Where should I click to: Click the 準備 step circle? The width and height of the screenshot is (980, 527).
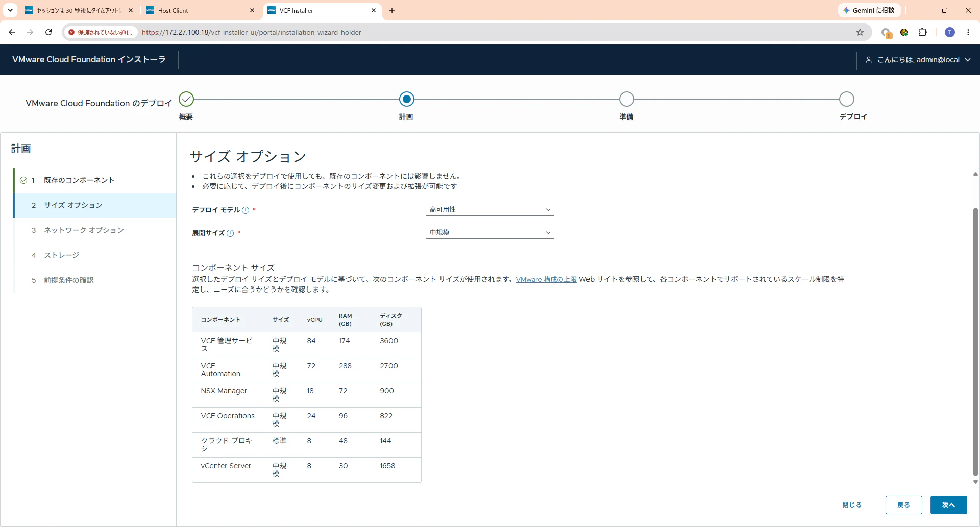[626, 99]
